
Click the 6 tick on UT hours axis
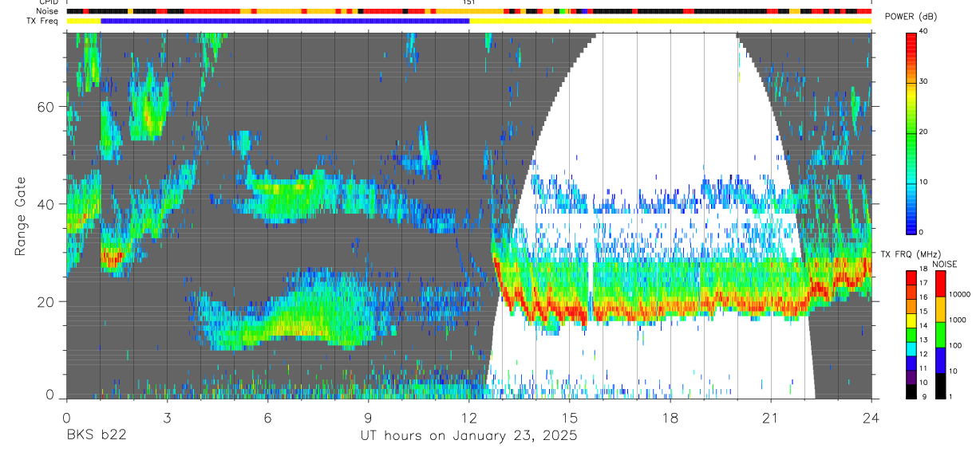click(267, 417)
